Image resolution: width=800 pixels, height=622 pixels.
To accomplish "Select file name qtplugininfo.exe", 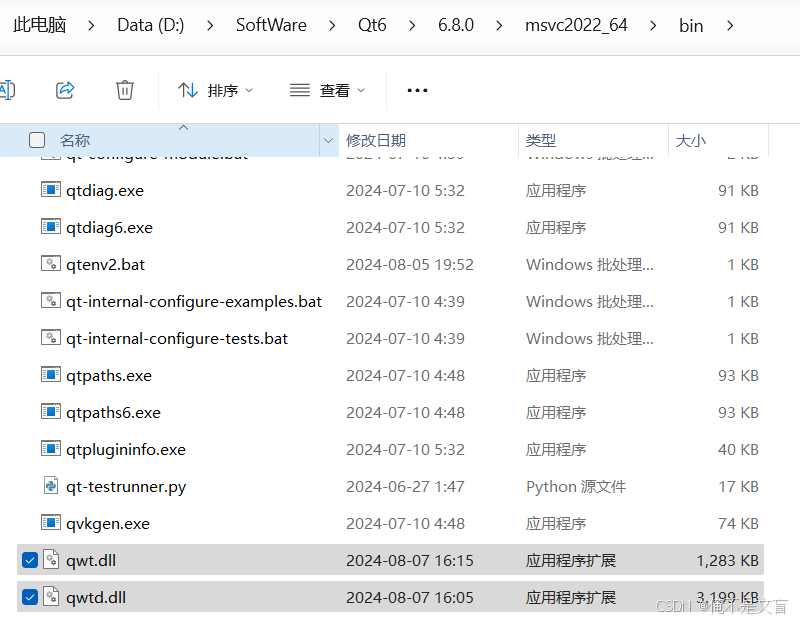I will pos(126,450).
